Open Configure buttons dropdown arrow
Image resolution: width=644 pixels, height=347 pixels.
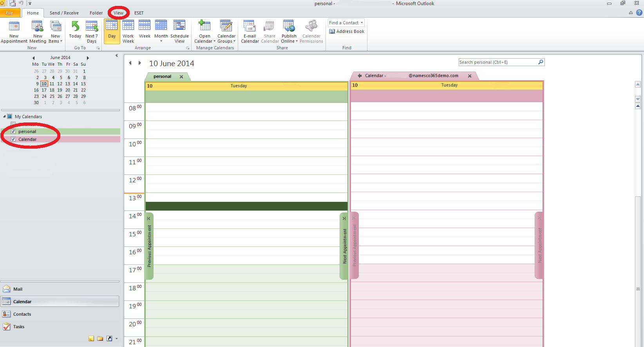click(x=116, y=339)
